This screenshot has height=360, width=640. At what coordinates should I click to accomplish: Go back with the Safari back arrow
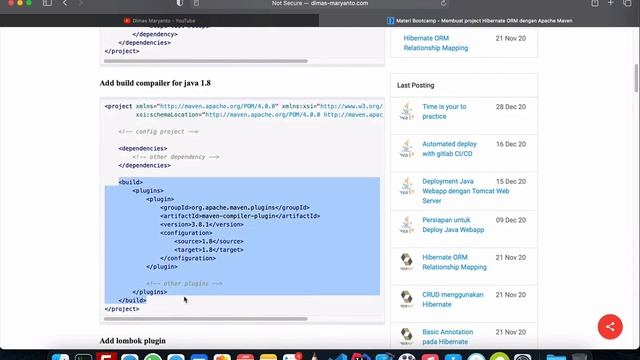coord(65,3)
